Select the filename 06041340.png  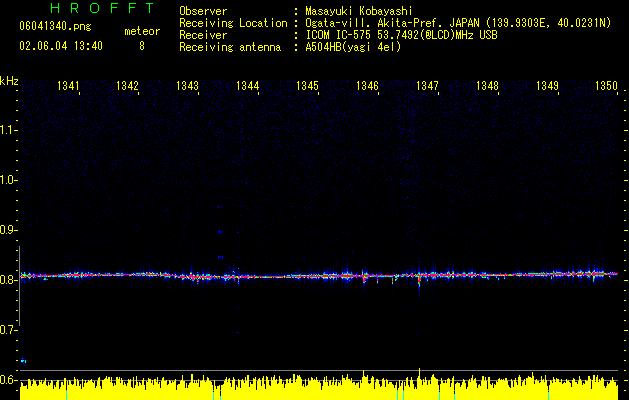point(55,27)
